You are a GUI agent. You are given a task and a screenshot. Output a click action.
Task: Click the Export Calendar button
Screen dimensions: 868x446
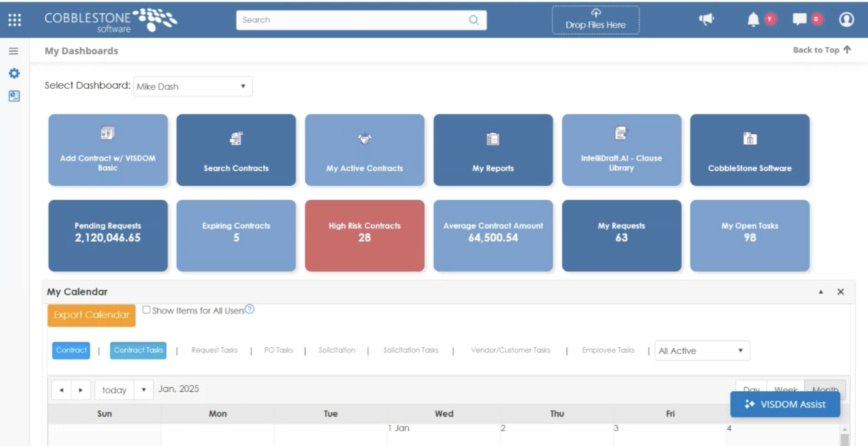coord(92,315)
